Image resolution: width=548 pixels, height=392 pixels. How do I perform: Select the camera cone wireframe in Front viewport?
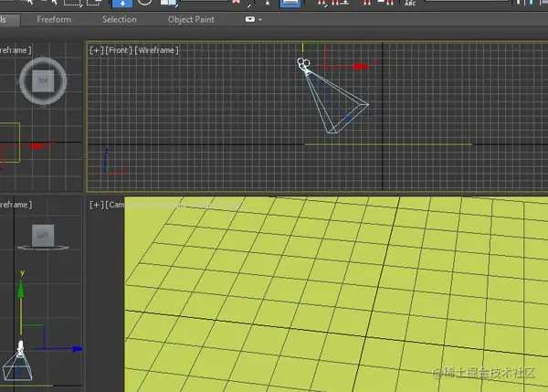337,103
